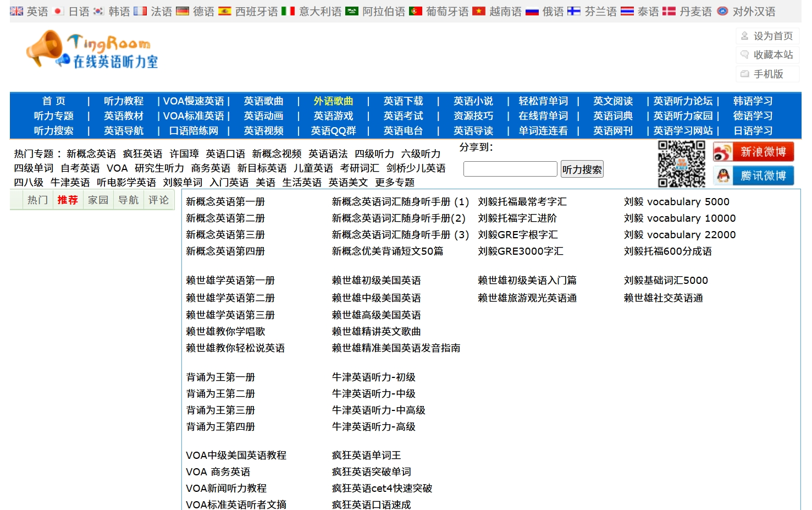Focus the listening search text box
Viewport: 812px width, 510px height.
(x=510, y=169)
